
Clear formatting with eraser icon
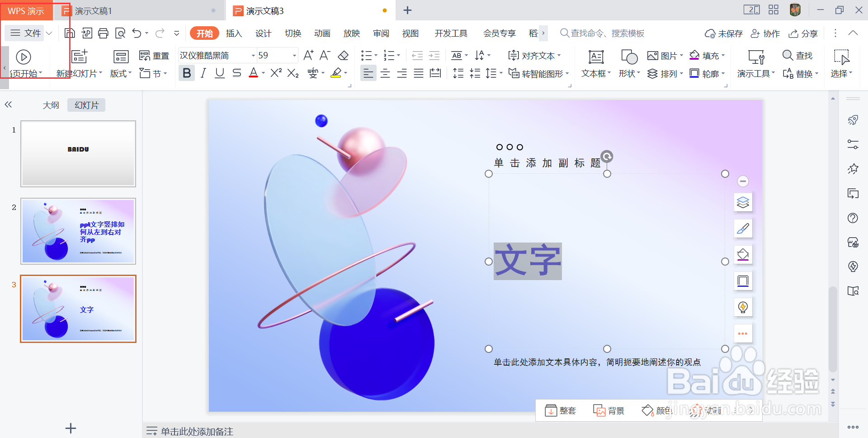click(x=343, y=55)
